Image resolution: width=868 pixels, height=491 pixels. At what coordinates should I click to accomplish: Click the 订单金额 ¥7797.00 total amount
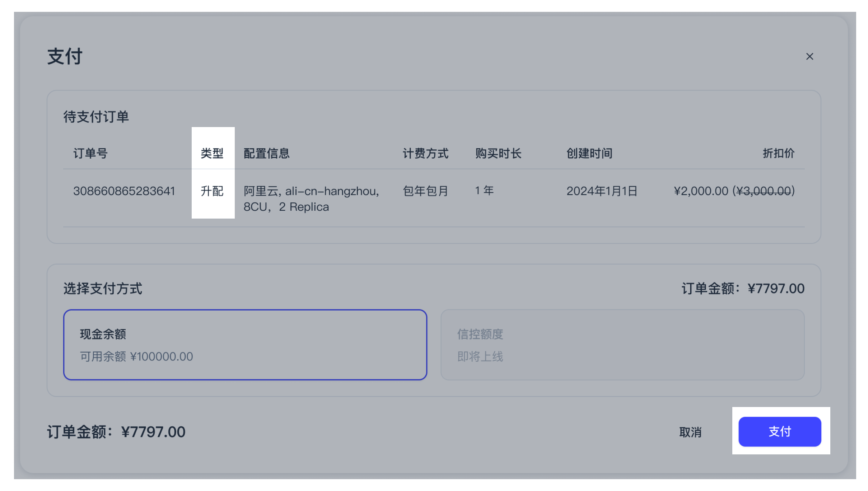click(116, 432)
